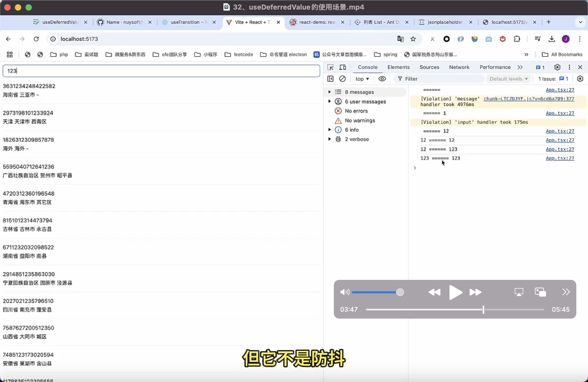Click the inspect element picker icon

pos(330,67)
